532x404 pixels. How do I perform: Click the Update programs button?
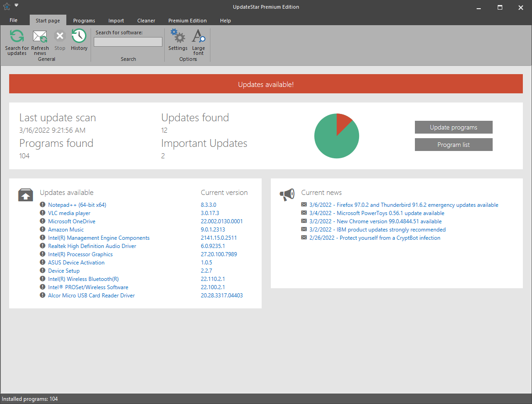[453, 127]
